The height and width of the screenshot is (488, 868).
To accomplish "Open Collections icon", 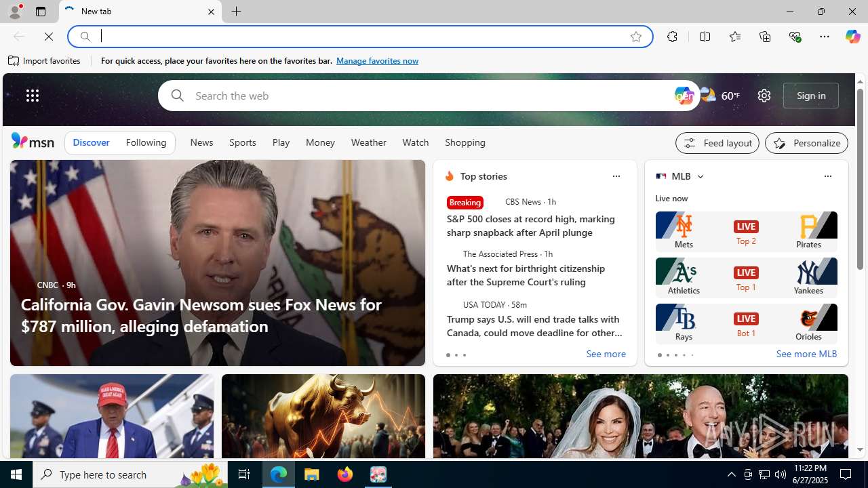I will [x=765, y=37].
